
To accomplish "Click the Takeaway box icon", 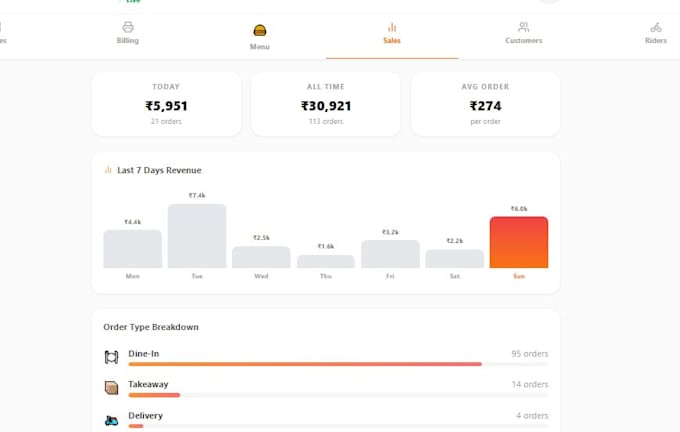I will coord(111,387).
